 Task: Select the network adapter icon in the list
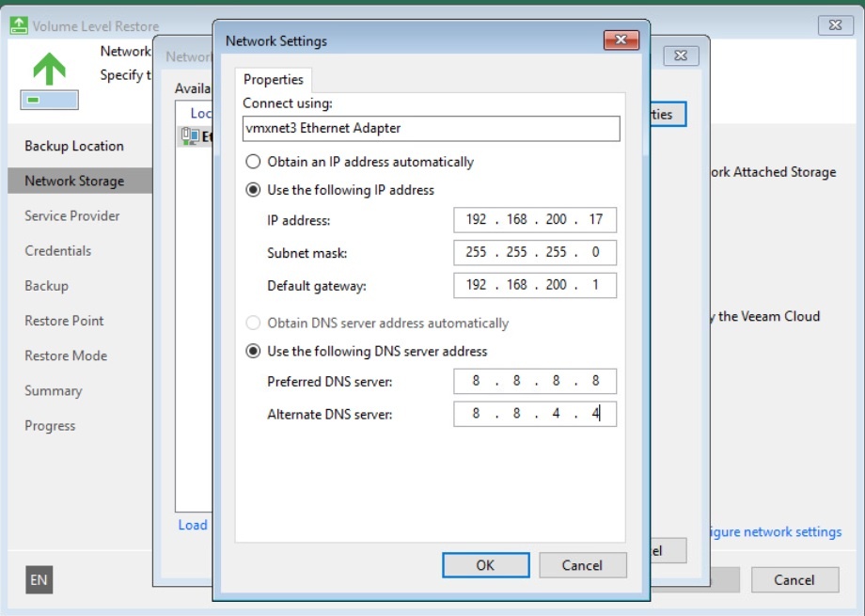coord(186,136)
